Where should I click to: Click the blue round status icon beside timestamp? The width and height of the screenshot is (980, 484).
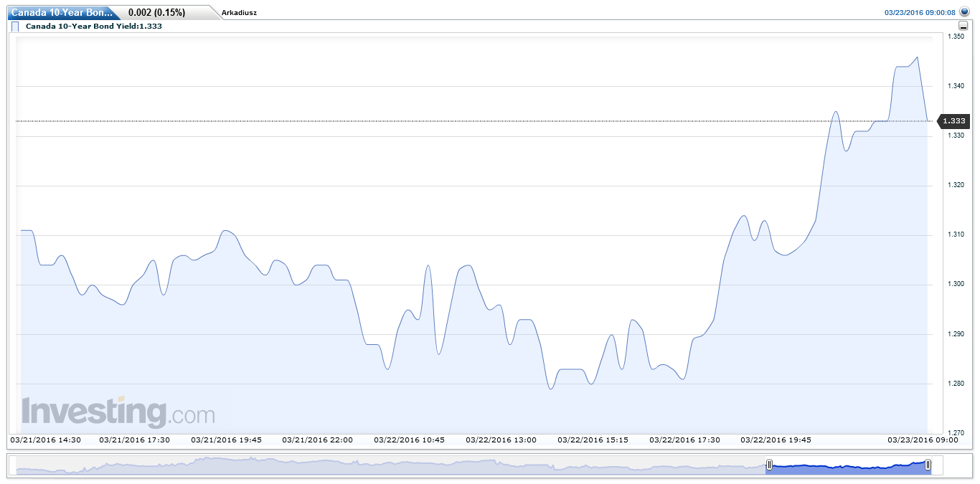click(964, 12)
